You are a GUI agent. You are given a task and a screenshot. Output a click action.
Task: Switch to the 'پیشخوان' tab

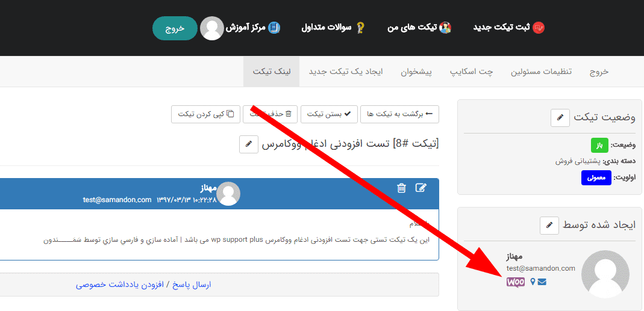click(x=416, y=72)
